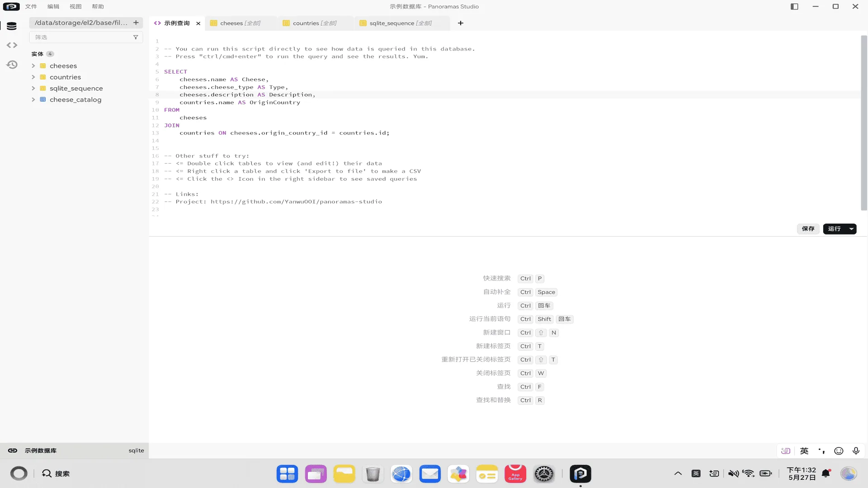Expand the sqlite_sequence table tree
Screen dimensions: 868x488
click(33, 89)
